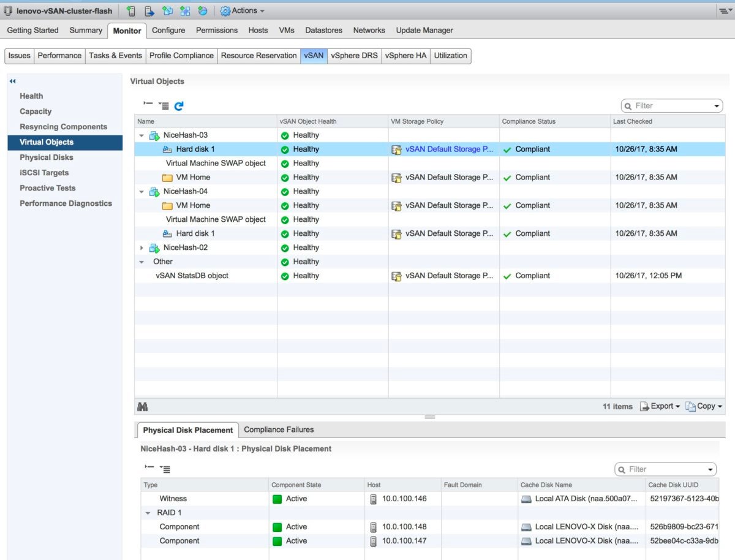The image size is (735, 560).
Task: Click the New Virtual Machine toolbar icon
Action: pos(167,10)
